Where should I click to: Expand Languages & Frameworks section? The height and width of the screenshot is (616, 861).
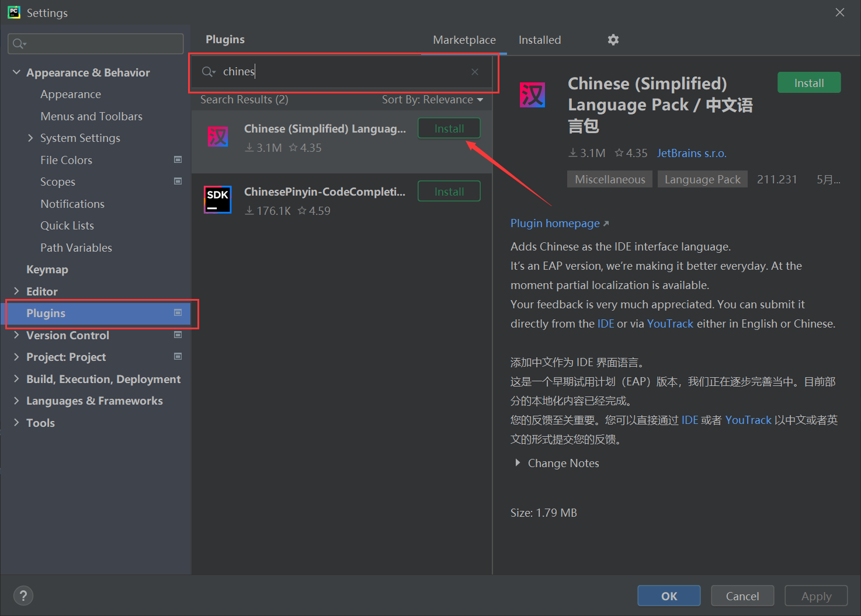(x=16, y=401)
